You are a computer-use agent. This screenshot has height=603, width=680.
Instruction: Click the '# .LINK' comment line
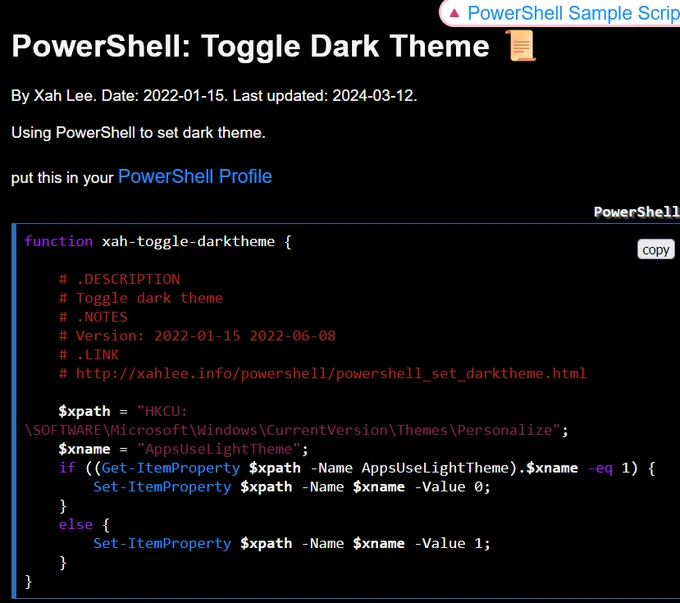click(x=89, y=355)
